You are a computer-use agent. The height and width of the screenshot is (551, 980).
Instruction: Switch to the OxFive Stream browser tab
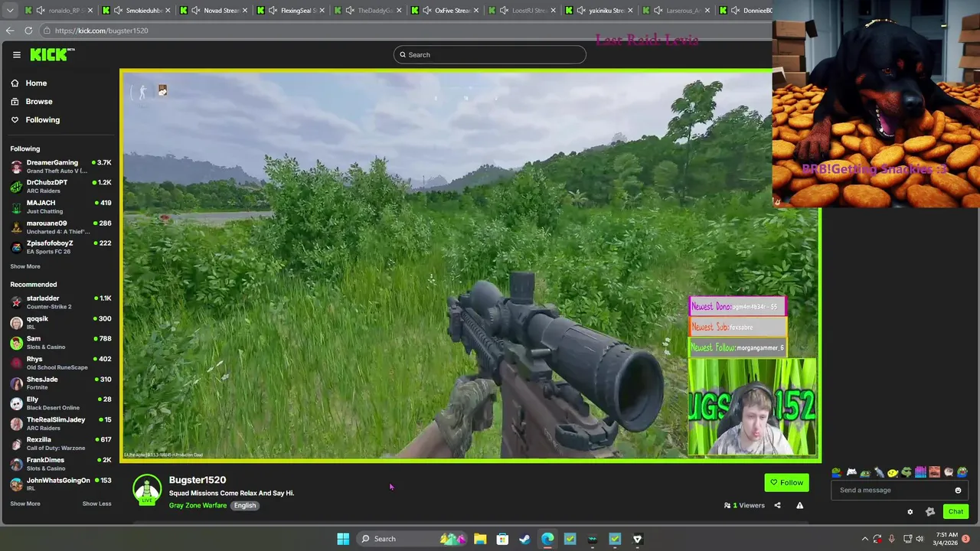[x=446, y=10]
